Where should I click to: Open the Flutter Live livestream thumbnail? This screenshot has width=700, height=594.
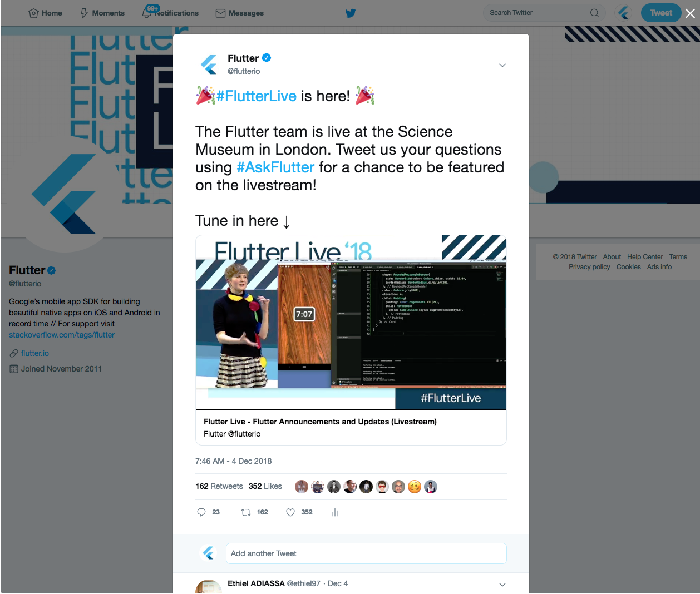351,323
